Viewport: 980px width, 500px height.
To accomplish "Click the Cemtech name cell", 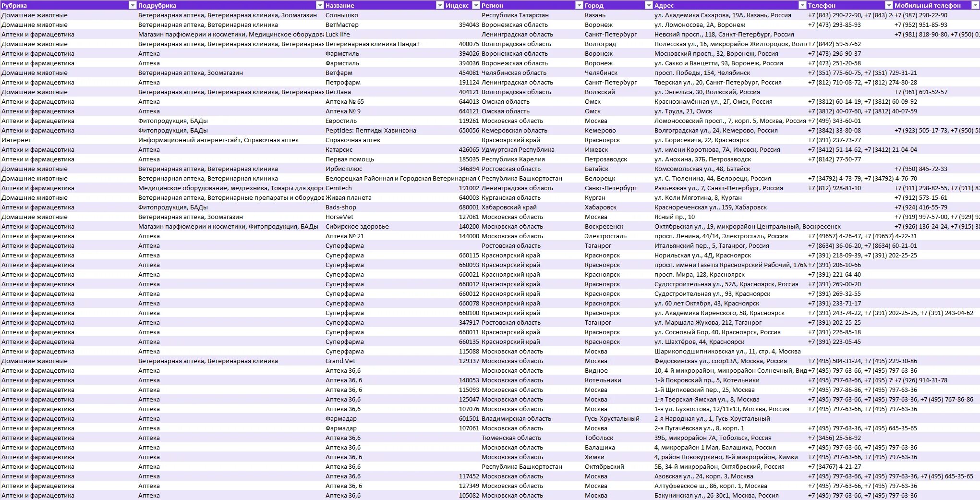I will click(x=384, y=188).
